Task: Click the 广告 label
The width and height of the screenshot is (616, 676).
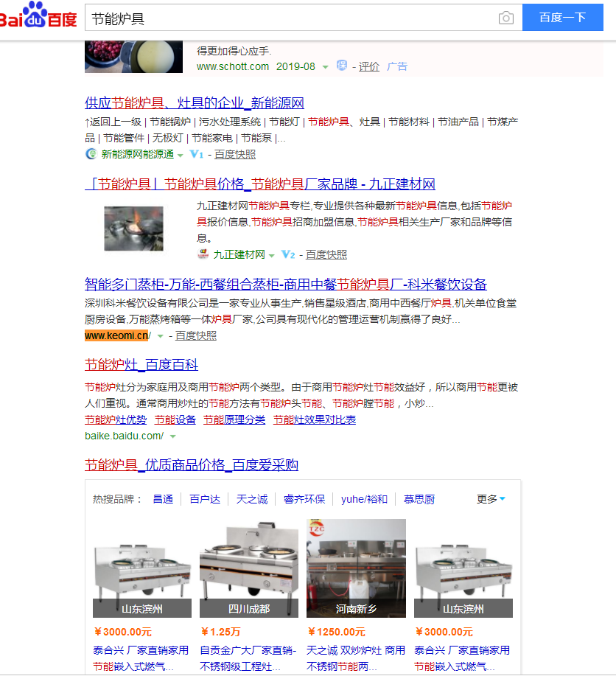Action: (397, 66)
